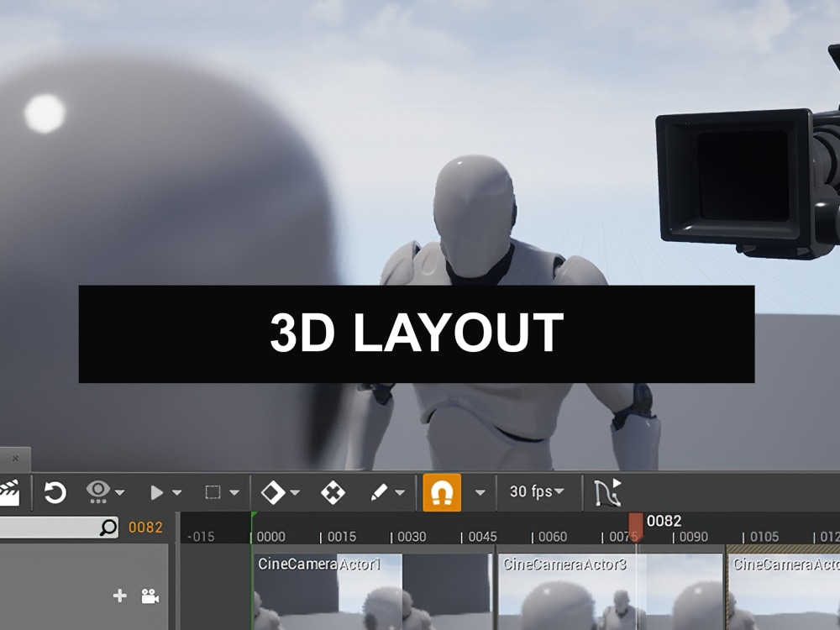This screenshot has width=840, height=630.
Task: Open the playback options dropdown arrow
Action: point(176,491)
